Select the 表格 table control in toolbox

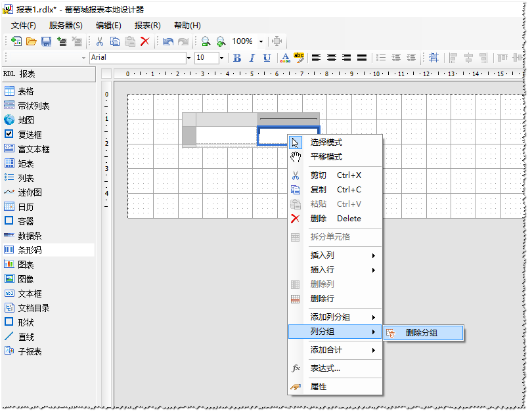(48, 91)
